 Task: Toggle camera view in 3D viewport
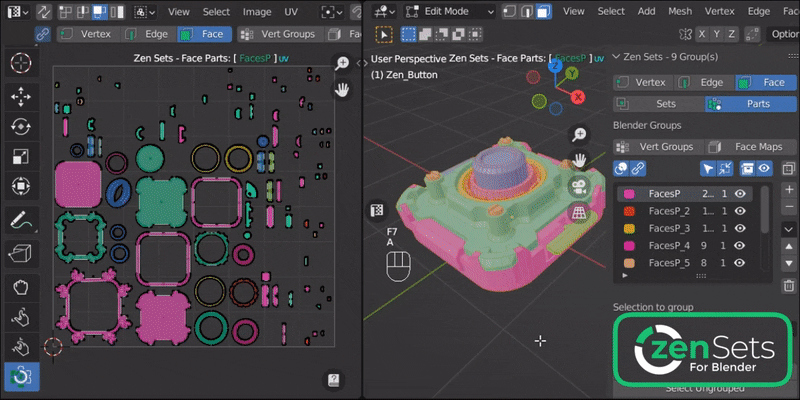click(x=579, y=187)
